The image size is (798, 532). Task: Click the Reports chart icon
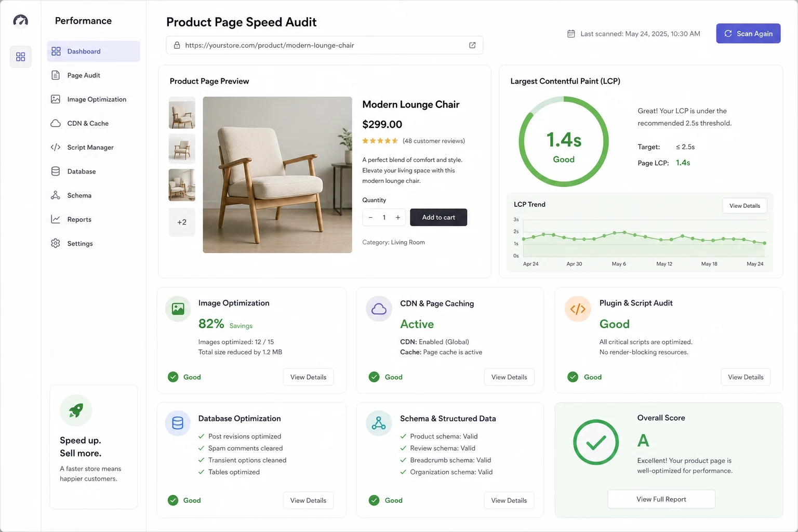(56, 219)
